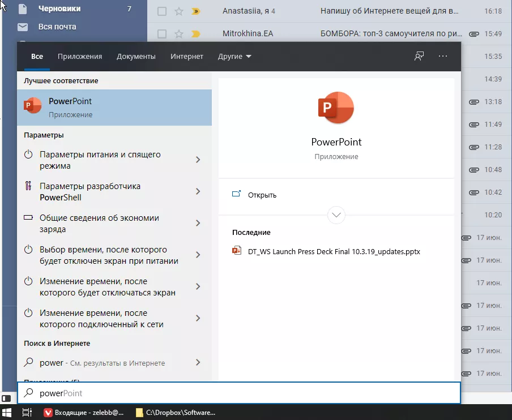Click attachment paperclip on the 15:49 email

click(474, 34)
